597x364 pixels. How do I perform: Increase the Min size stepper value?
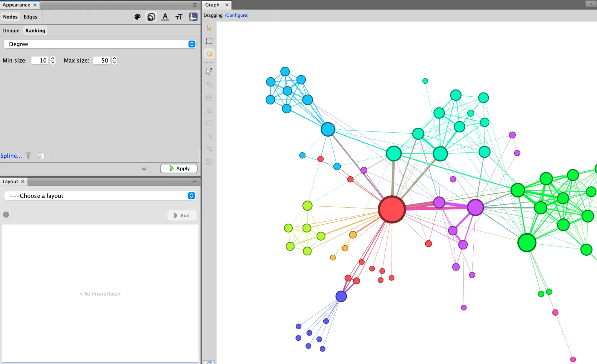(53, 58)
